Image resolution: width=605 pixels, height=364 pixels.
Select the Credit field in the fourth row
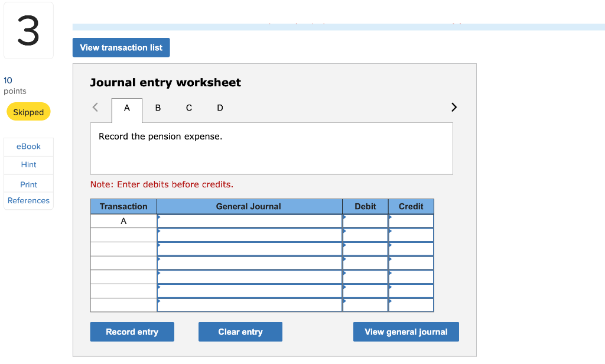[x=411, y=263]
